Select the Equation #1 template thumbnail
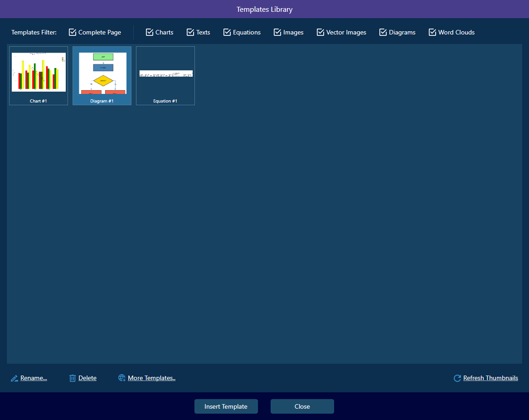The width and height of the screenshot is (529, 420). point(165,76)
